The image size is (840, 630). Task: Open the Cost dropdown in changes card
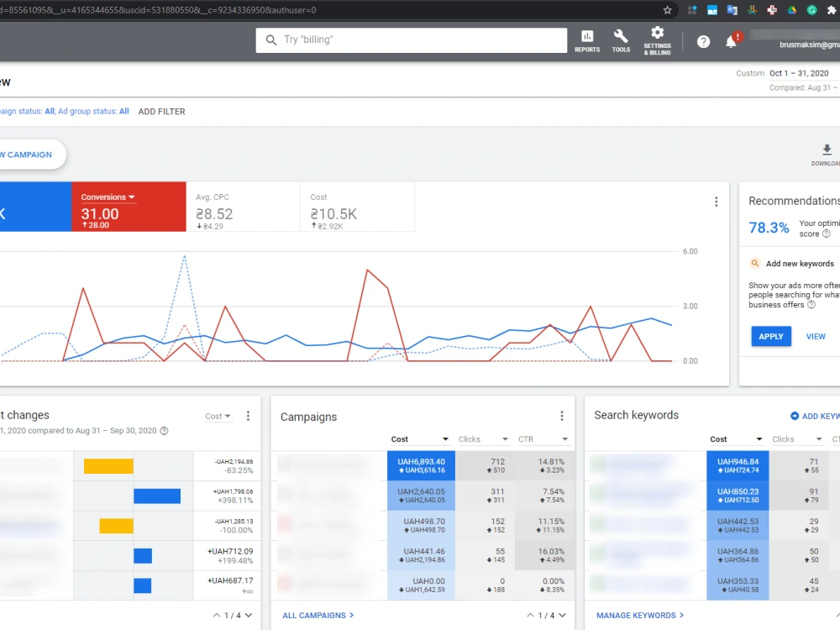218,417
